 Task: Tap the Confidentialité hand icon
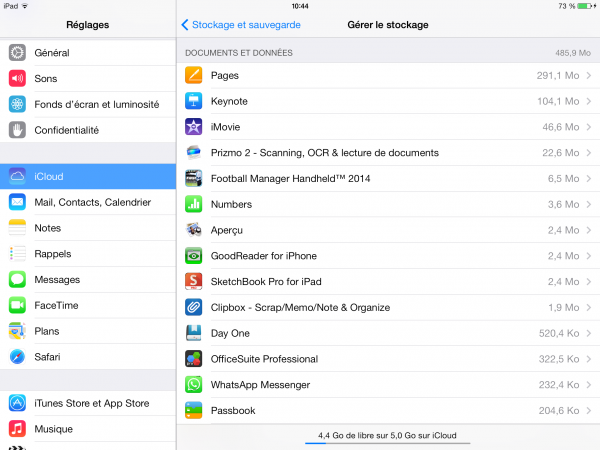(17, 130)
